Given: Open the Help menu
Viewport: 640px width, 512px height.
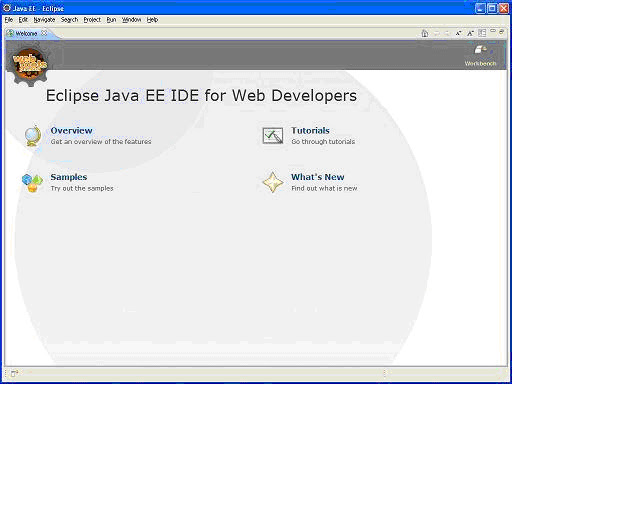Looking at the screenshot, I should pyautogui.click(x=152, y=20).
